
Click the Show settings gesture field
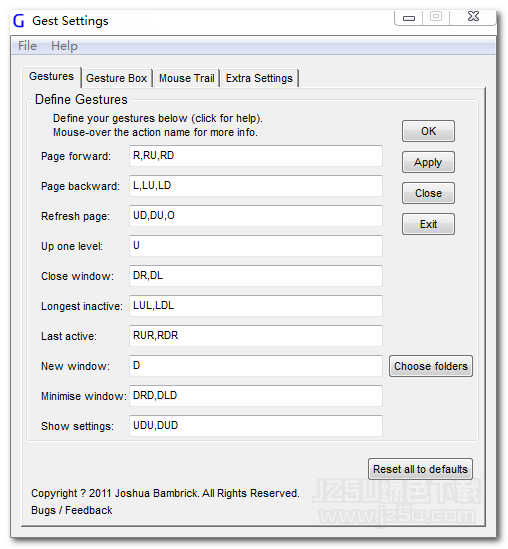256,426
